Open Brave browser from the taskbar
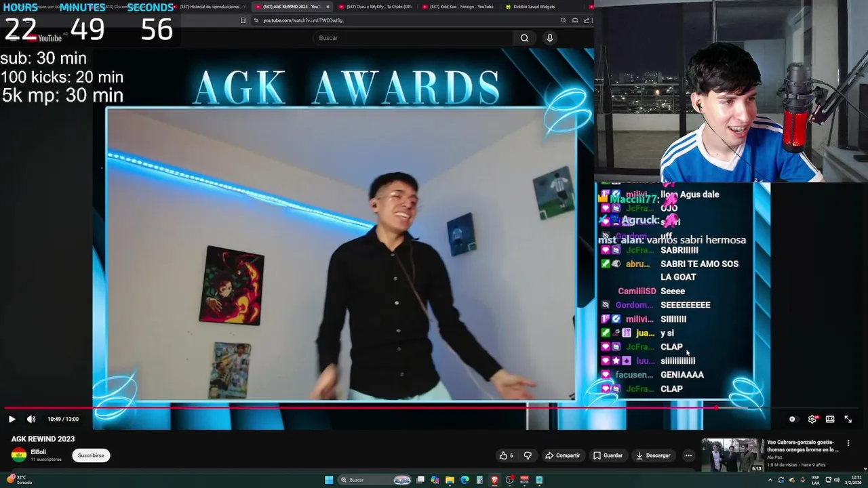This screenshot has width=868, height=488. pyautogui.click(x=495, y=480)
